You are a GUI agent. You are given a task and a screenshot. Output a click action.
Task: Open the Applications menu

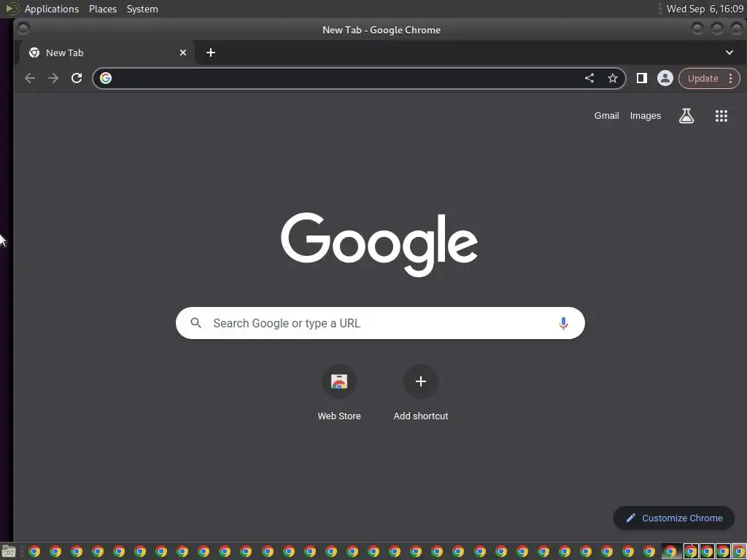pyautogui.click(x=52, y=9)
